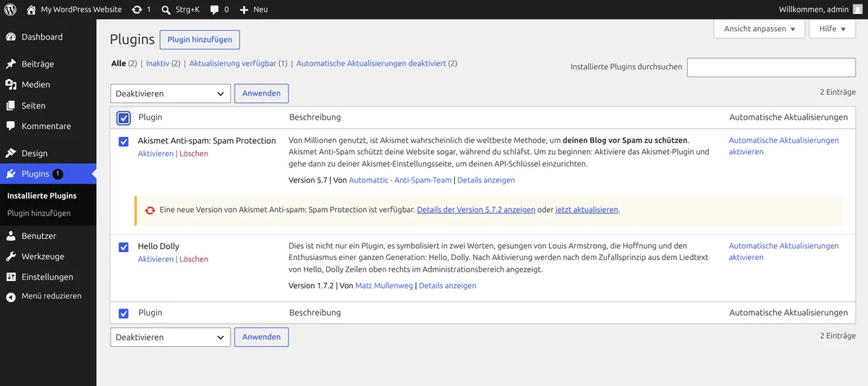This screenshot has width=868, height=386.
Task: Click the search magnifier Strg+K icon
Action: 166,9
